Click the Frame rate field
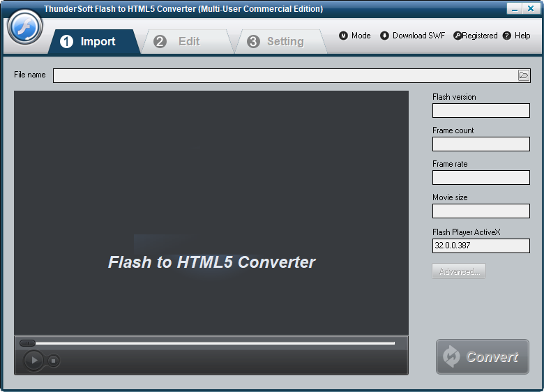Viewport: 544px width, 392px height. coord(481,177)
